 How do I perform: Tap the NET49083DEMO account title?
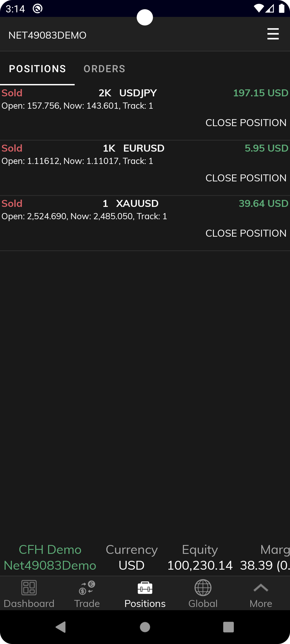click(x=47, y=35)
